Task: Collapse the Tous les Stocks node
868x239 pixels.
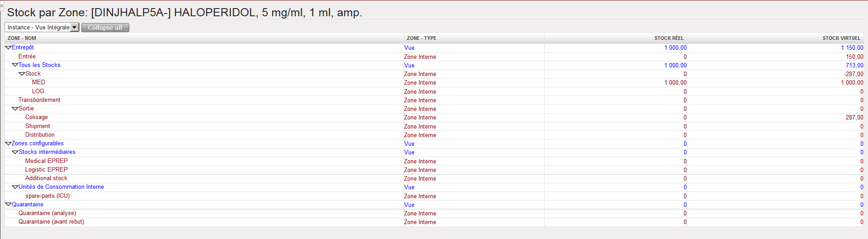Action: click(x=15, y=65)
